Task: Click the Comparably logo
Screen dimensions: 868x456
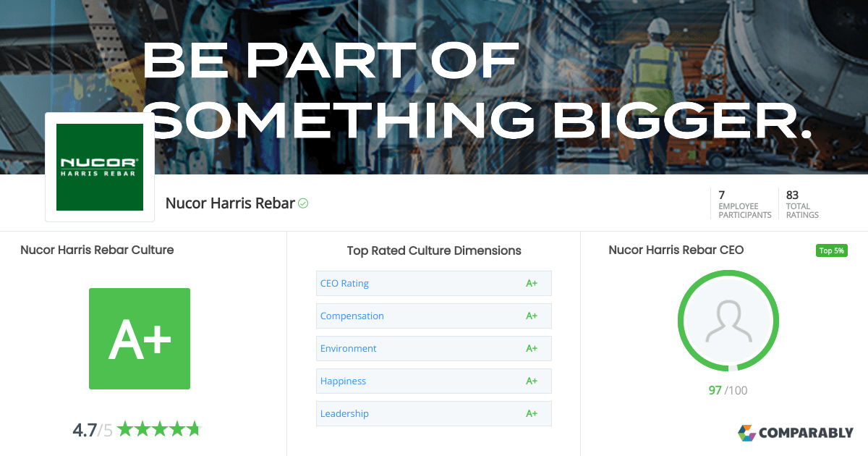Action: pos(796,433)
